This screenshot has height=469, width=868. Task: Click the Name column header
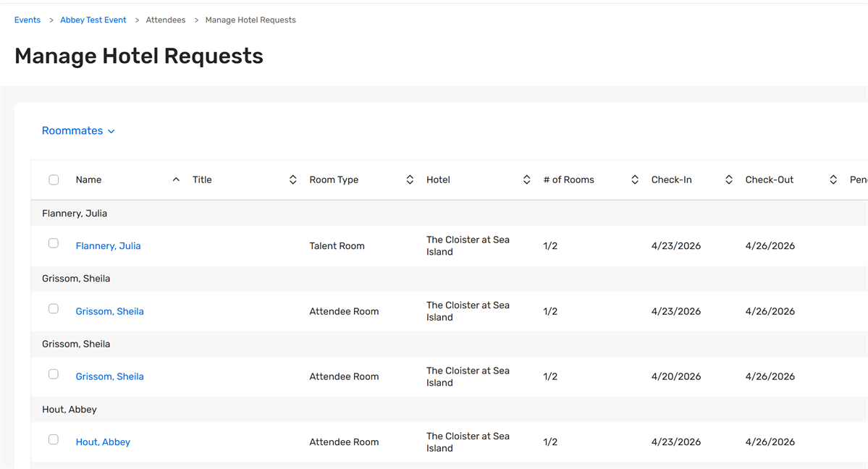coord(88,179)
